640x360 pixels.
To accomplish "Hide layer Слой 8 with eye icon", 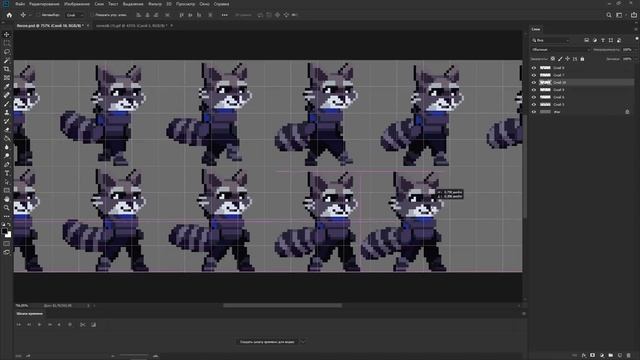I will (533, 68).
